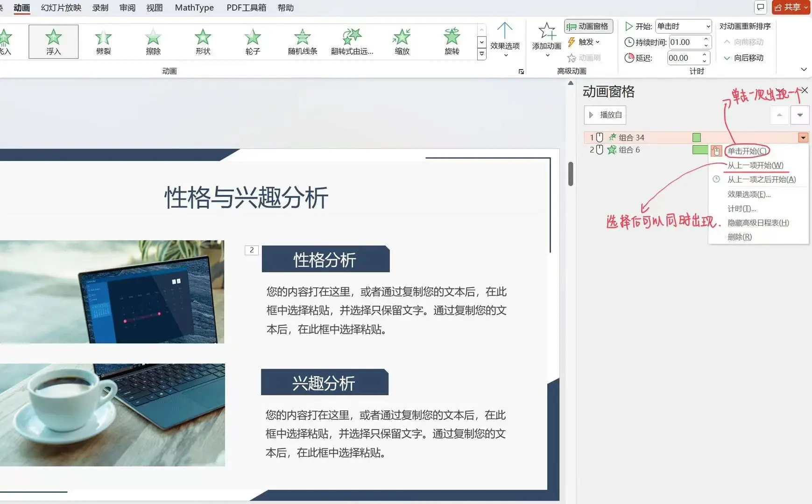
Task: Click the 播放自 play button
Action: tap(605, 115)
